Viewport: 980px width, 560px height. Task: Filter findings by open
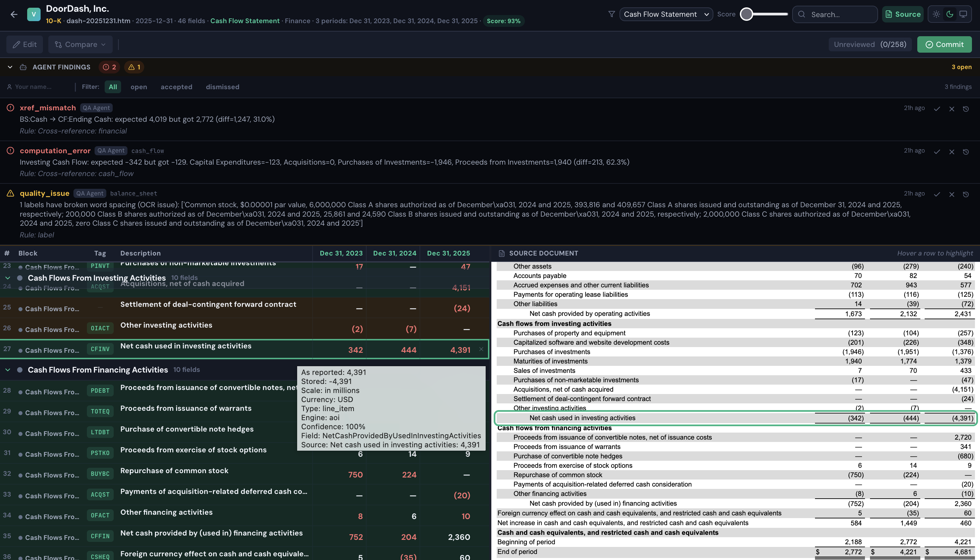tap(139, 87)
